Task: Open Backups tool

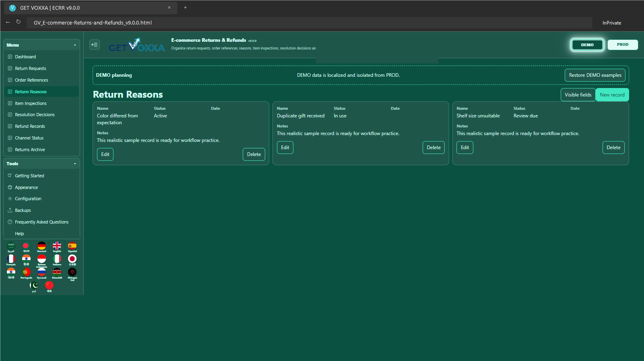Action: 41,210
